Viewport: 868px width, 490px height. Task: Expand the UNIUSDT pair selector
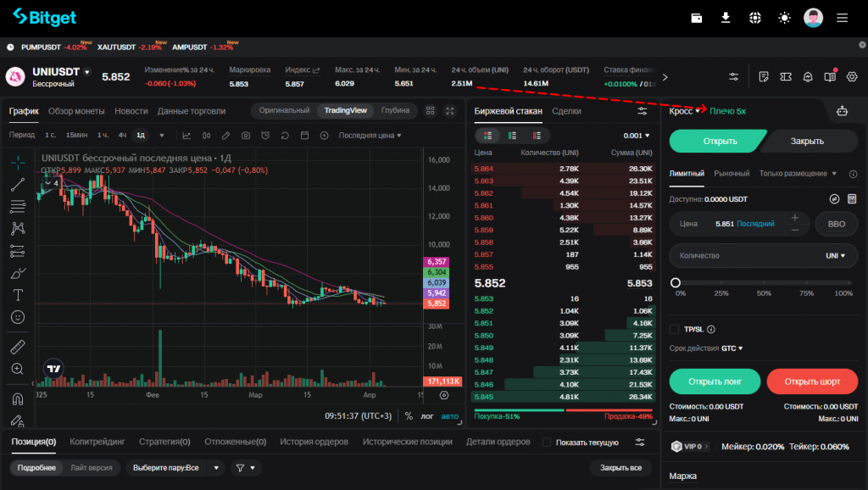pos(87,72)
